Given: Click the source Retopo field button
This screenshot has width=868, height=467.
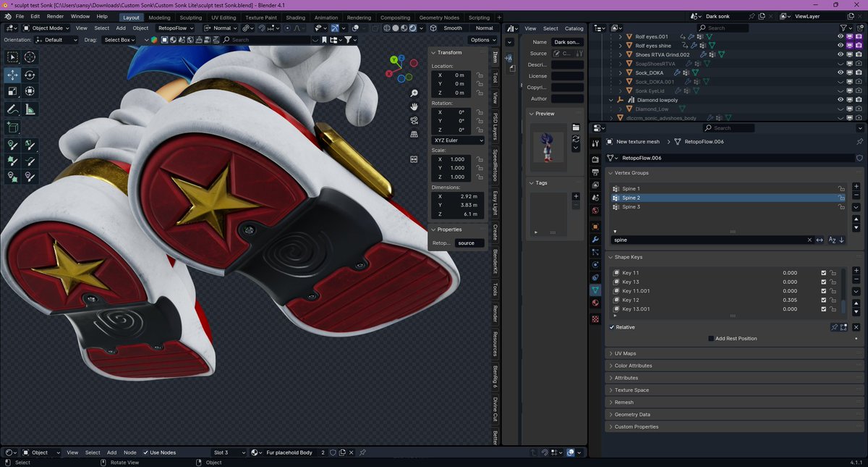Looking at the screenshot, I should pos(470,243).
